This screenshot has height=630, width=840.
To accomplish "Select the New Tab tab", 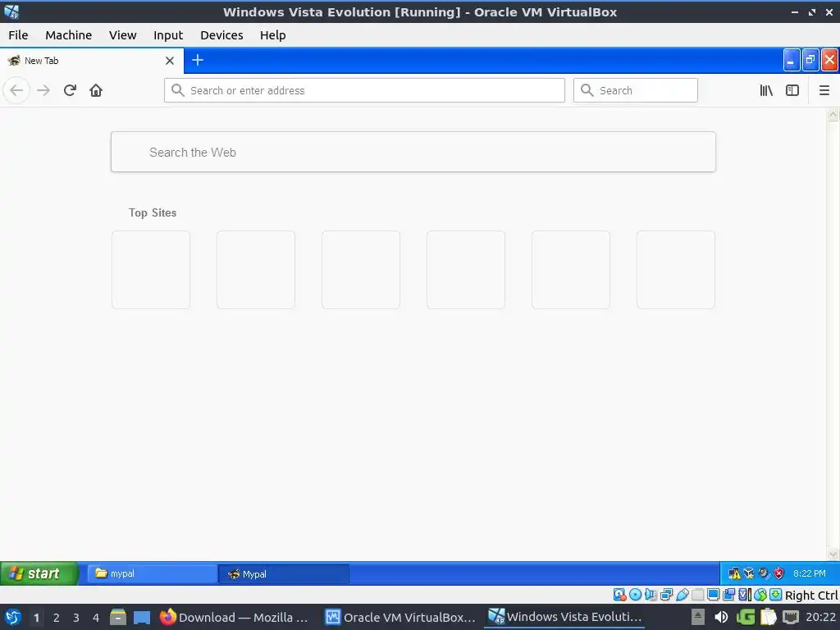I will [92, 61].
